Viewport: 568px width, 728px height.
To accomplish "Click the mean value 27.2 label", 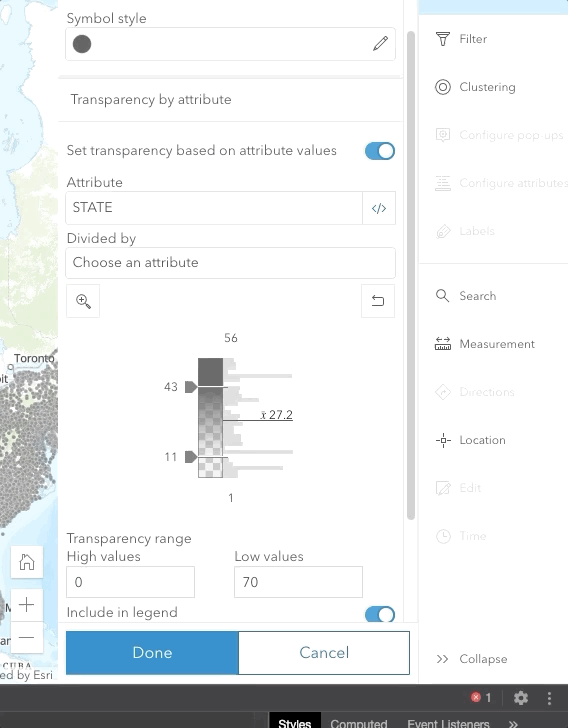I will [277, 415].
